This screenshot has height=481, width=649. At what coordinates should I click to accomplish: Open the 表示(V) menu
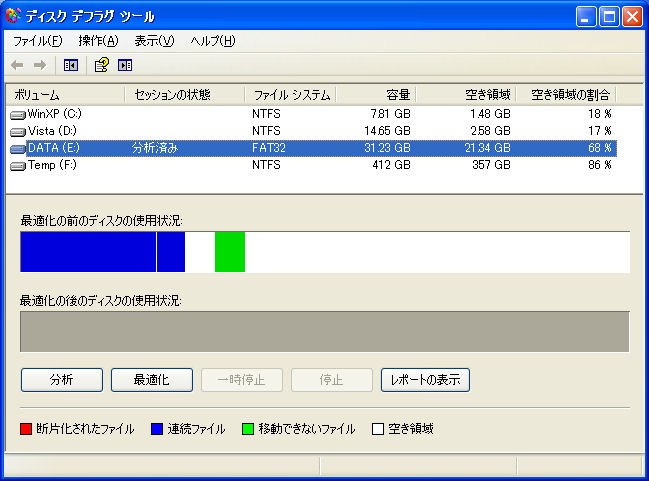click(x=154, y=41)
